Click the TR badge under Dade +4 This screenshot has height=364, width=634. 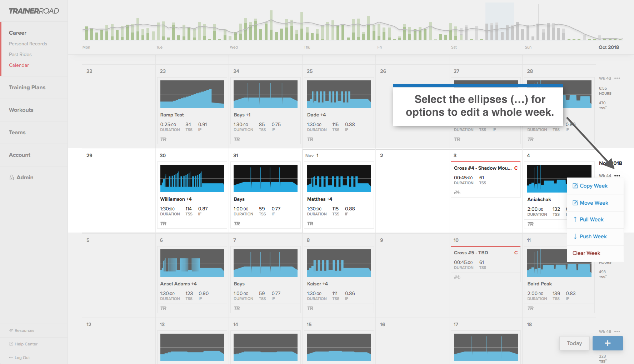tap(310, 139)
